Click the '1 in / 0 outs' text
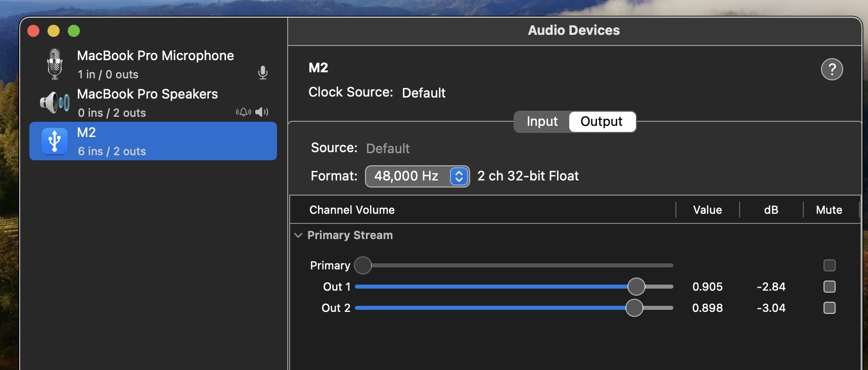This screenshot has height=370, width=868. pos(108,74)
